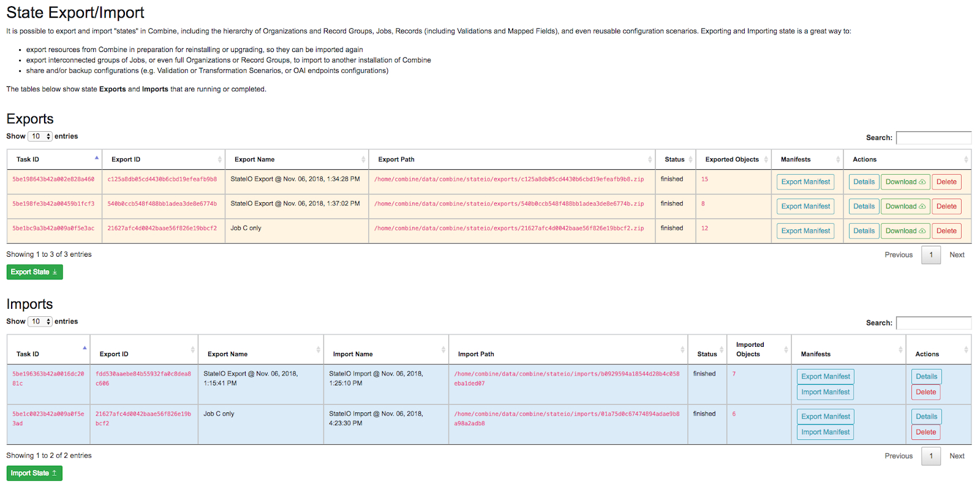Click exported objects count 15
The height and width of the screenshot is (489, 980).
(704, 180)
